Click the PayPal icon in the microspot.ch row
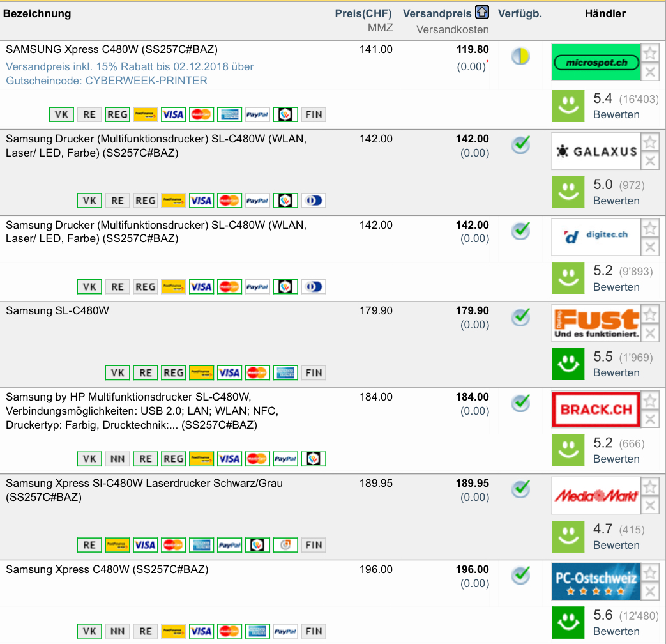Image resolution: width=666 pixels, height=644 pixels. (257, 114)
